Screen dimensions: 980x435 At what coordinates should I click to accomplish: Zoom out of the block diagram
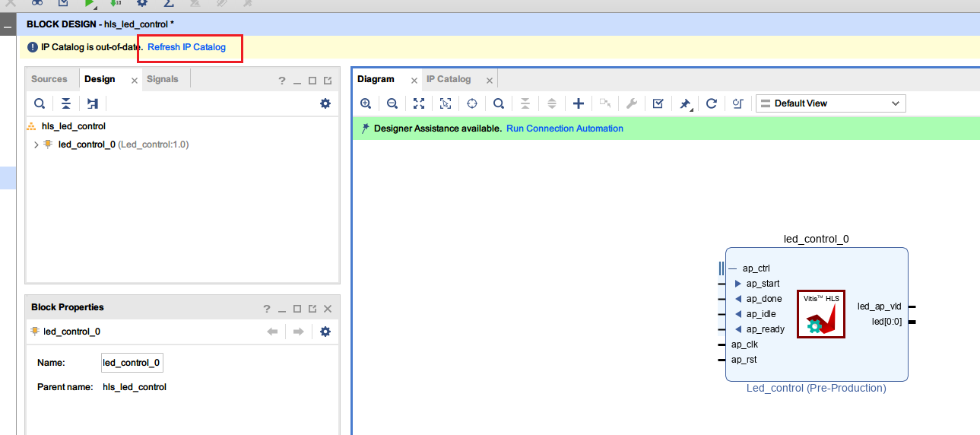click(x=392, y=103)
